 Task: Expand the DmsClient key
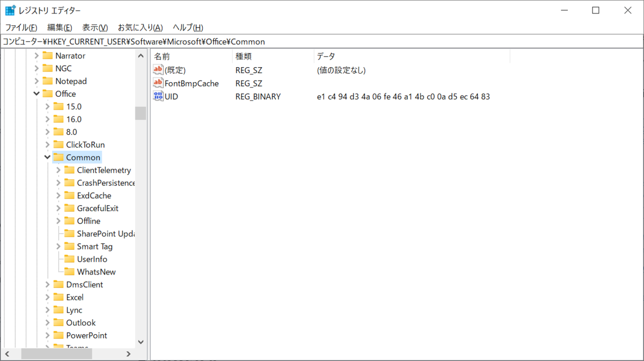point(47,284)
